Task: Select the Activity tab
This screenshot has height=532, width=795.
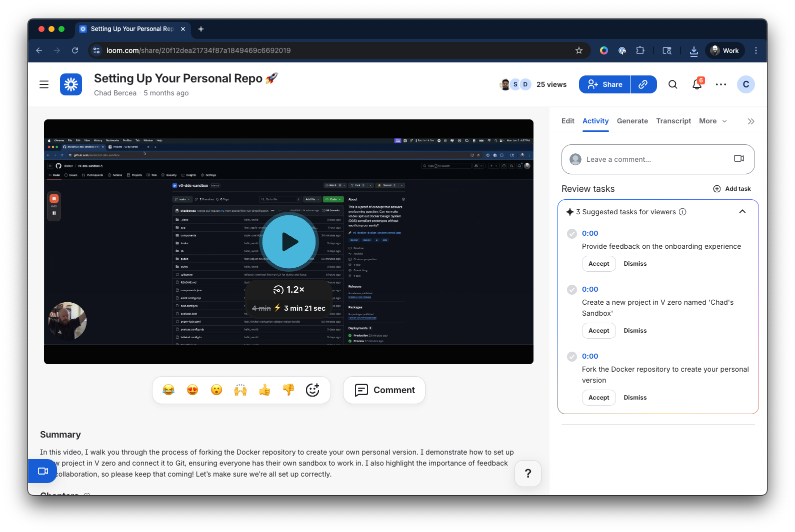Action: pyautogui.click(x=595, y=121)
